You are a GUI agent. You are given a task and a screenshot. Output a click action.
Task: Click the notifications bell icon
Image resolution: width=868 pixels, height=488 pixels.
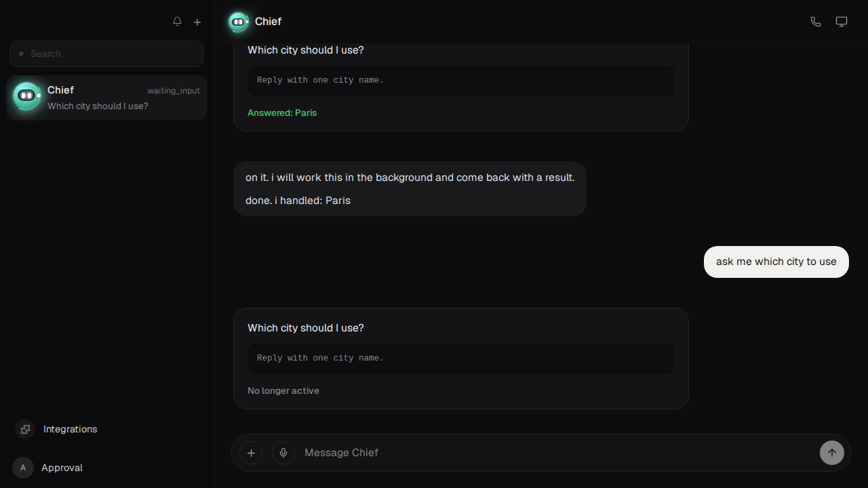coord(177,22)
